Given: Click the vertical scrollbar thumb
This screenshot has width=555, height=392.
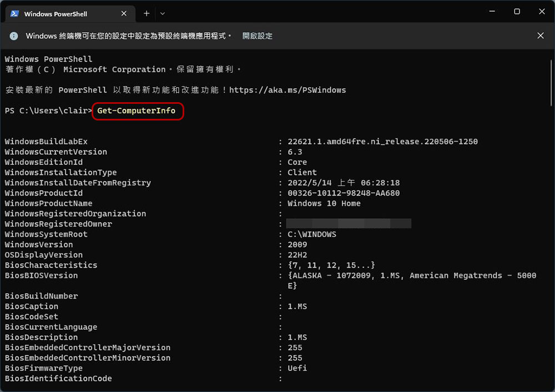Looking at the screenshot, I should pos(551,83).
